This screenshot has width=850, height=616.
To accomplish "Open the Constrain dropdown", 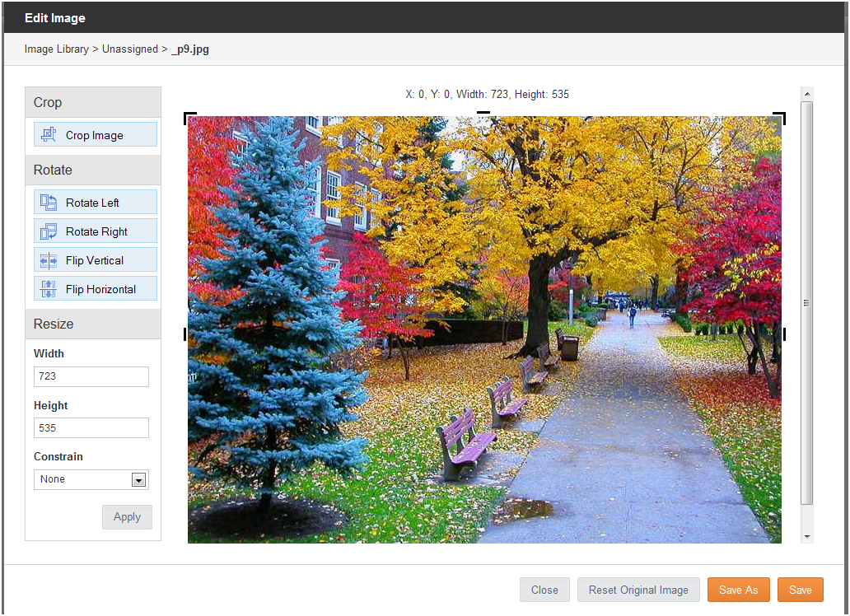I will [x=91, y=479].
